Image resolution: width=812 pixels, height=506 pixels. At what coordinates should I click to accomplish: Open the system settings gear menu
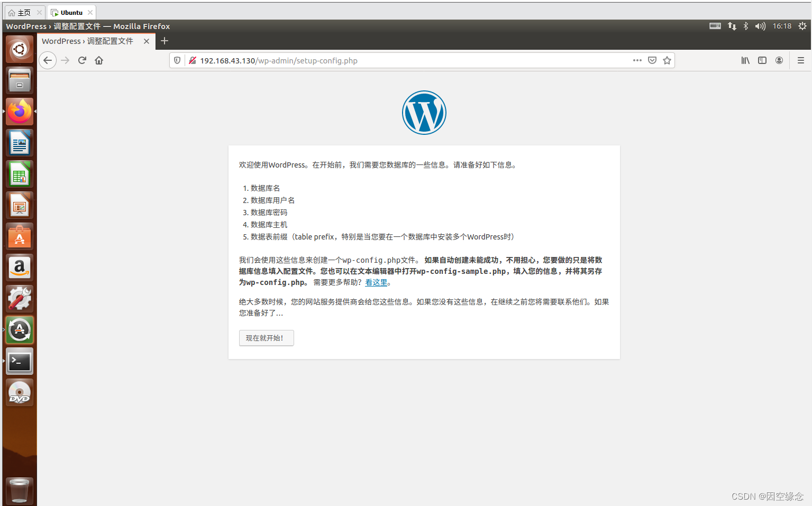pos(802,25)
